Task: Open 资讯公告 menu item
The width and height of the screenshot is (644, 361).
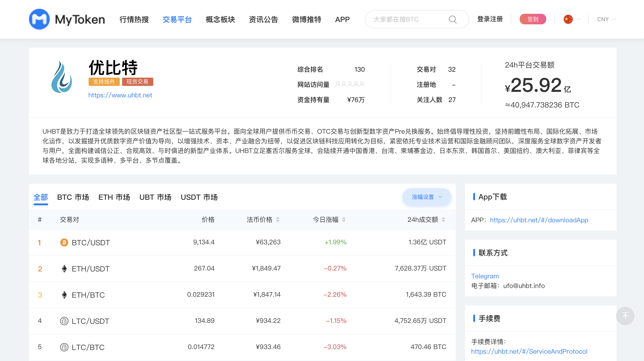Action: [x=263, y=19]
